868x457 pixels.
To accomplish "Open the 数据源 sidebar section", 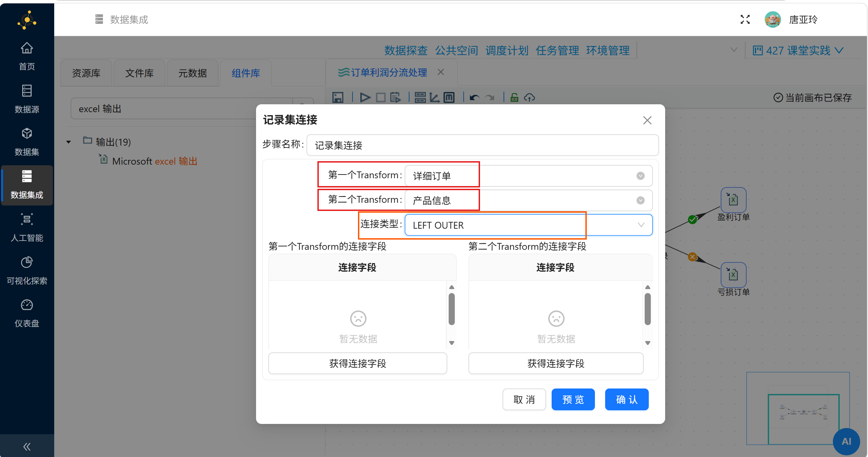I will (x=27, y=99).
